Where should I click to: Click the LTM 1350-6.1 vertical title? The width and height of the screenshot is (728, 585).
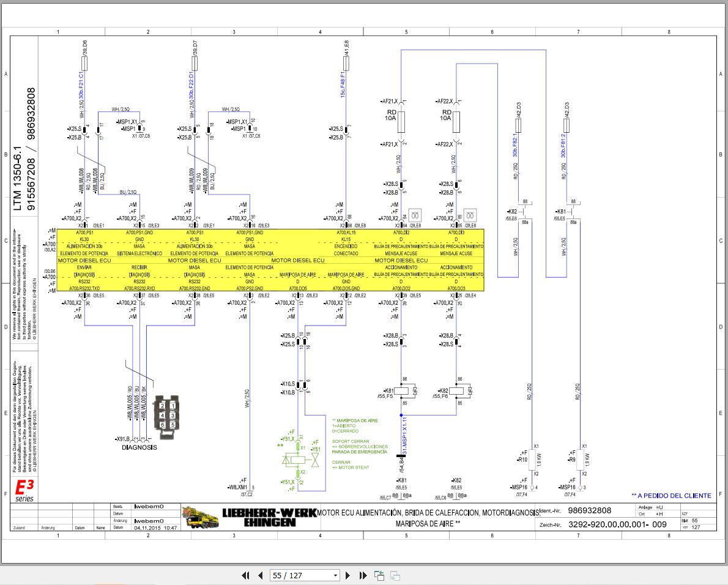point(18,179)
